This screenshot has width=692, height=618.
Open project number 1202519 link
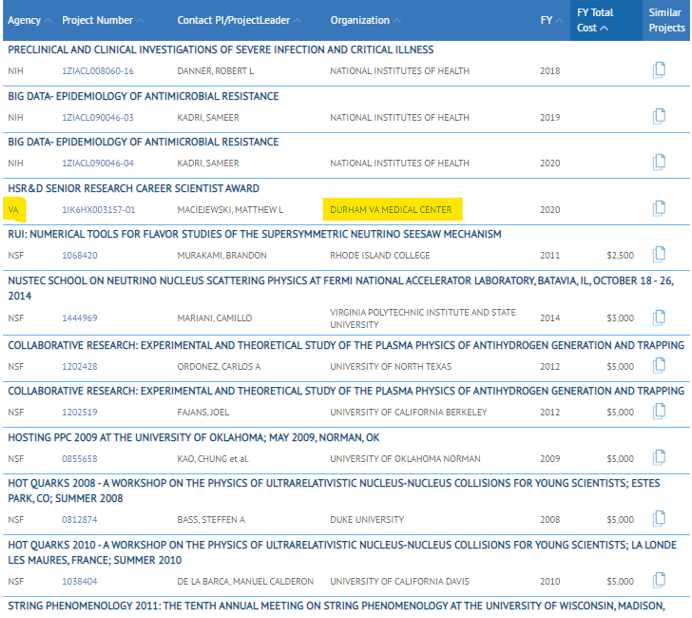[79, 412]
